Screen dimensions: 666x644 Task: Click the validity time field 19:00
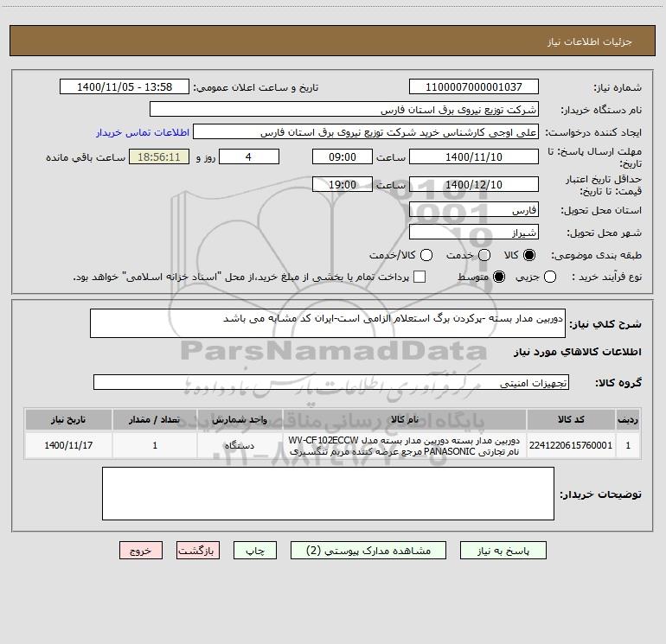coord(343,184)
